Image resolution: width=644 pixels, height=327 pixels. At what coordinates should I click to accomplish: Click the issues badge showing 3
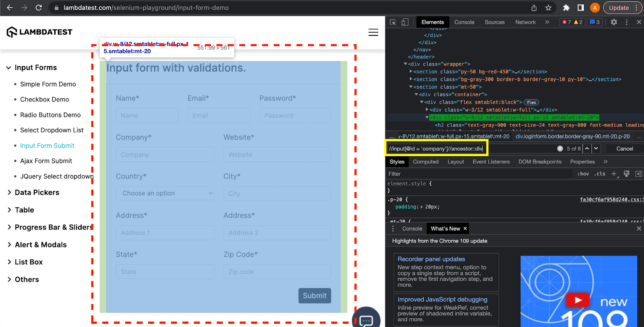click(594, 22)
